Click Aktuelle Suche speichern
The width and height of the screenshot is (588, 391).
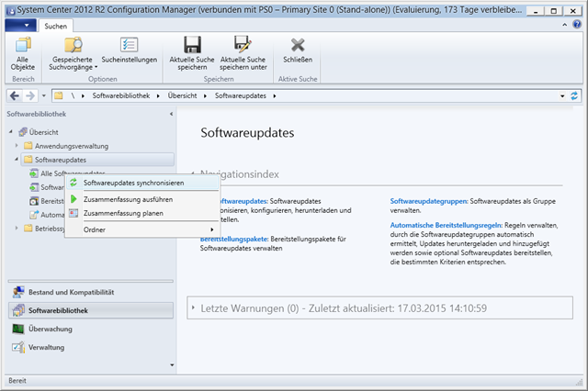(x=192, y=53)
